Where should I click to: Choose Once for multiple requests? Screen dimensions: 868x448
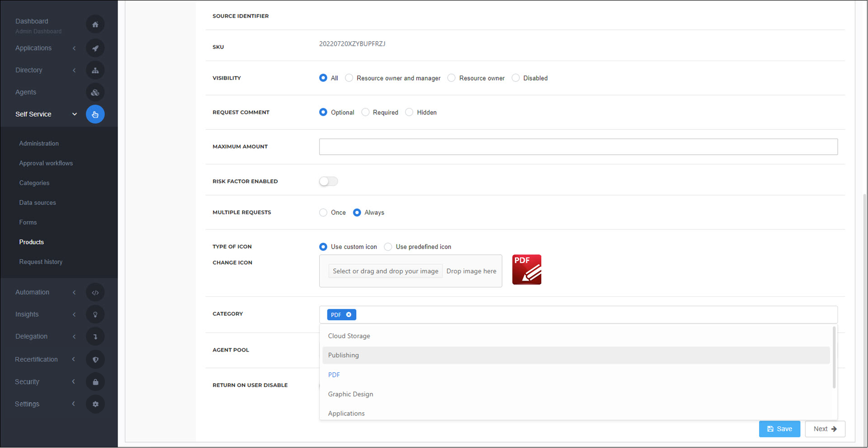click(x=323, y=213)
